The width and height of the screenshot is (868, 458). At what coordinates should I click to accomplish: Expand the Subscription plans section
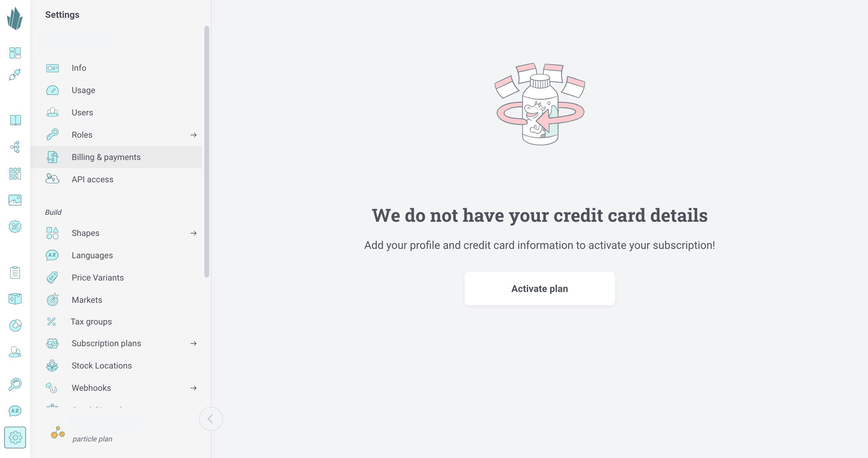[x=193, y=343]
